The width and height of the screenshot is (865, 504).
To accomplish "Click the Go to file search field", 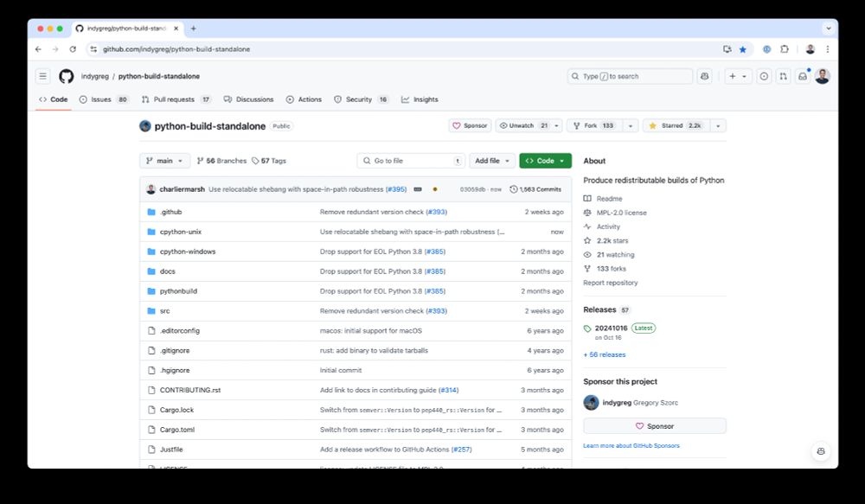I will coord(411,161).
